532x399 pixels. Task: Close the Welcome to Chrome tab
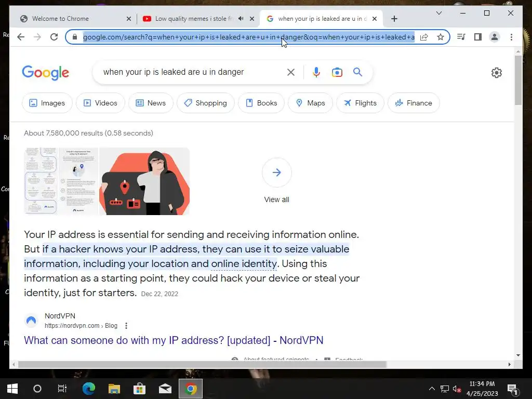pyautogui.click(x=129, y=19)
